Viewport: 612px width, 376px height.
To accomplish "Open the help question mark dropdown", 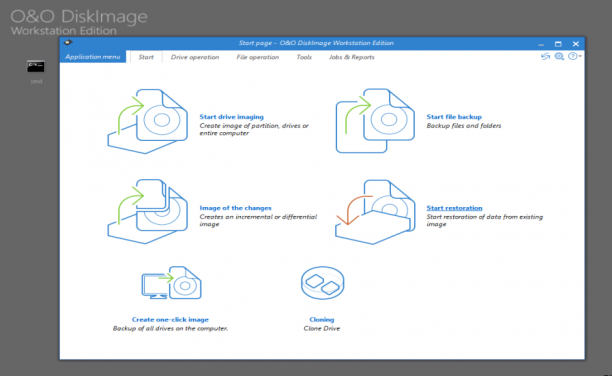I will click(574, 56).
